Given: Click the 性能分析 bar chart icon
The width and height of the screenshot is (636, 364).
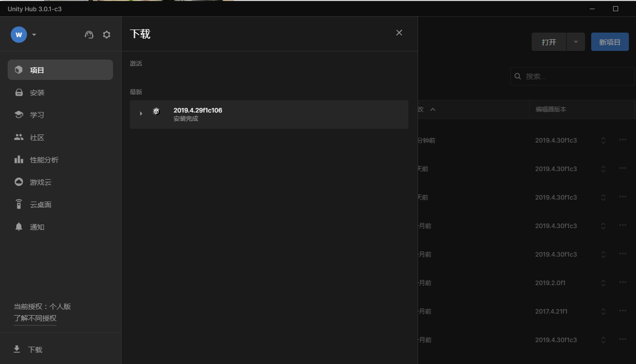Looking at the screenshot, I should coord(19,159).
